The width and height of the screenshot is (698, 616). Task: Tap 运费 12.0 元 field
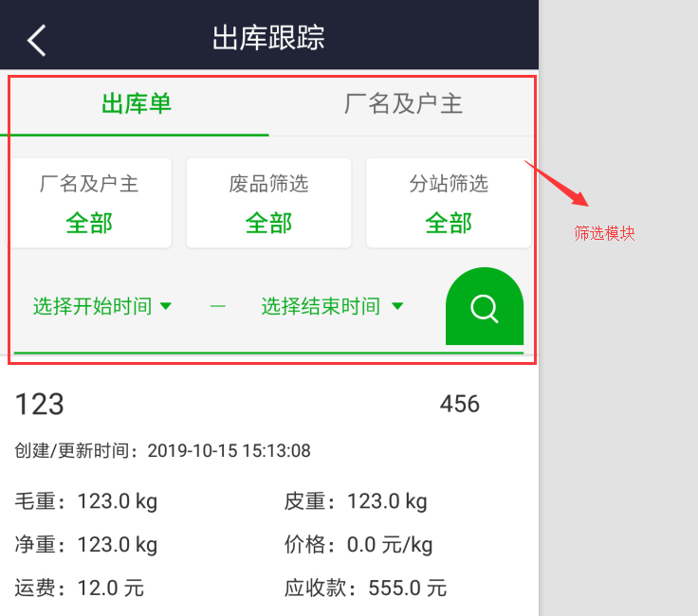tap(80, 588)
